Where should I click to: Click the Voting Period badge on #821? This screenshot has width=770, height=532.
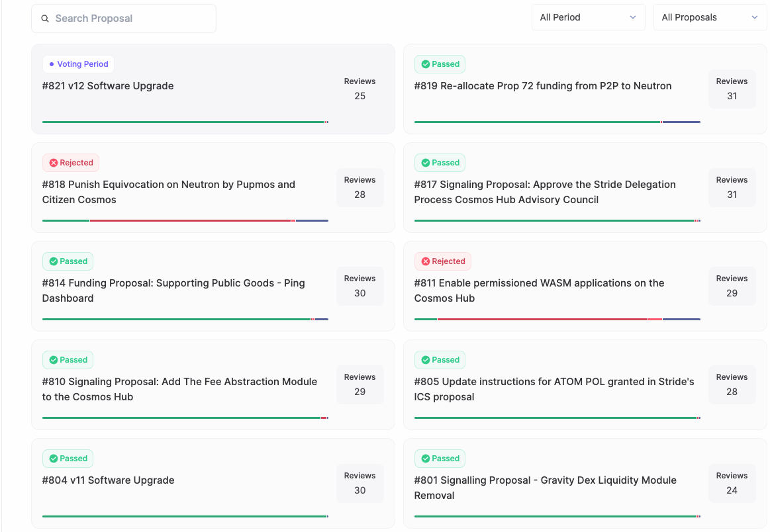tap(79, 64)
